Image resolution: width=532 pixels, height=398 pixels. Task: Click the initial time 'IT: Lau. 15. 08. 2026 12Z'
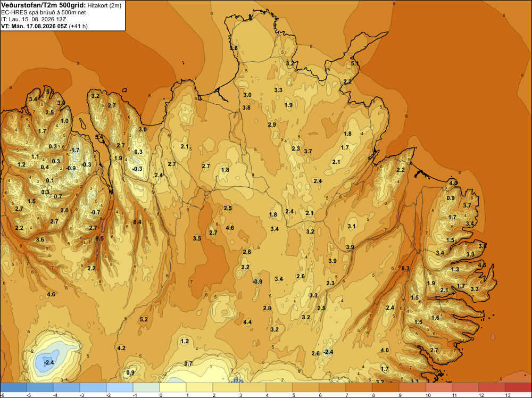tap(34, 19)
